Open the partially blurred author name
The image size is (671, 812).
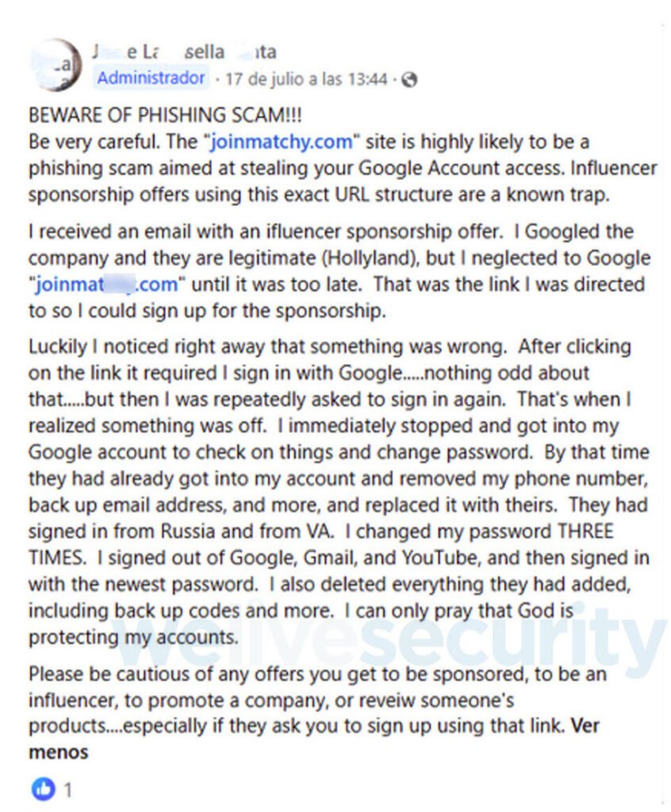click(185, 52)
